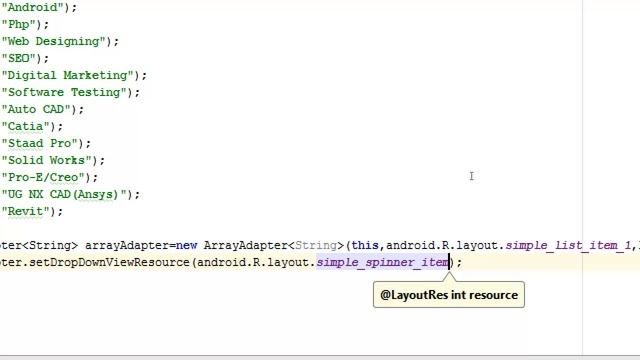Click the setDropDownViewResource method name

click(x=109, y=262)
